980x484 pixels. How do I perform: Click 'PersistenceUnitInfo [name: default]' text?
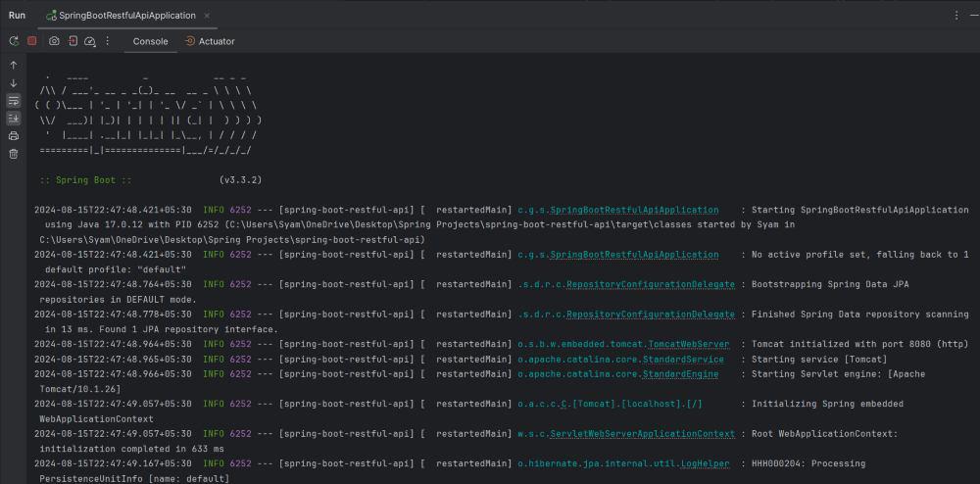point(134,478)
